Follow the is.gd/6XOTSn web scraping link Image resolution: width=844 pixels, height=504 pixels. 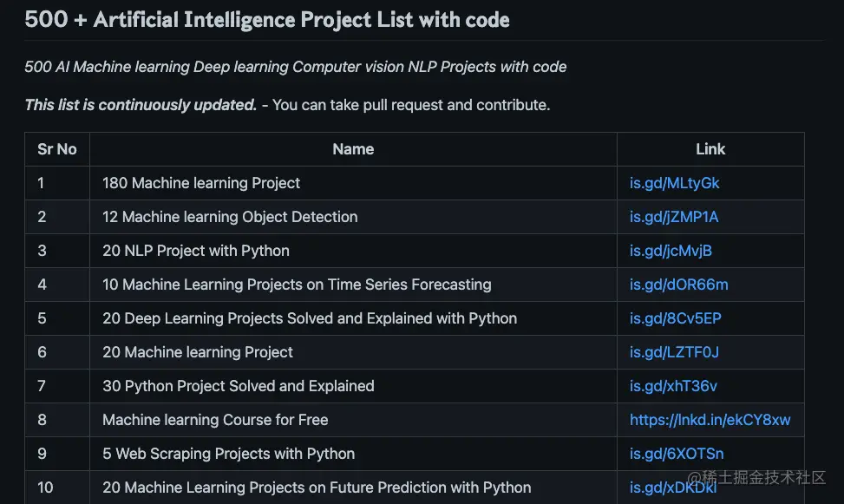(x=677, y=454)
